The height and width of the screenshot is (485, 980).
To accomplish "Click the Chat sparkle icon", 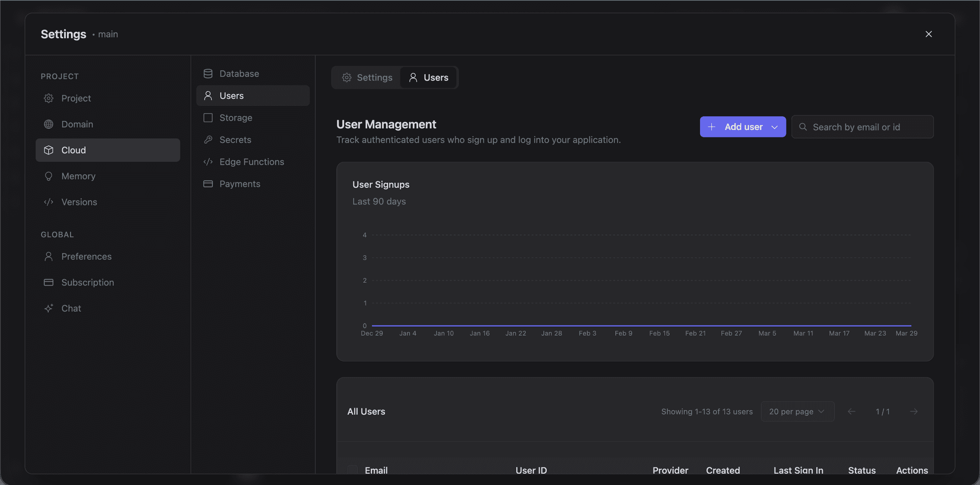I will (49, 308).
